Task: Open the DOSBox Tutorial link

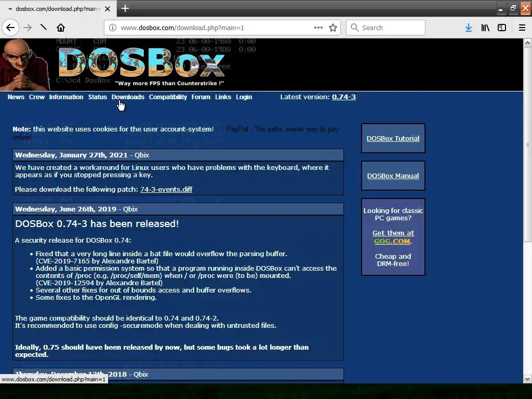Action: click(393, 138)
